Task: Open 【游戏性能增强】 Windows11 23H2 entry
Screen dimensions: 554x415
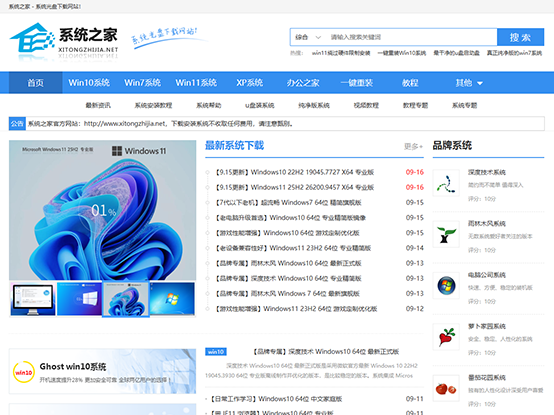Action: (x=296, y=309)
